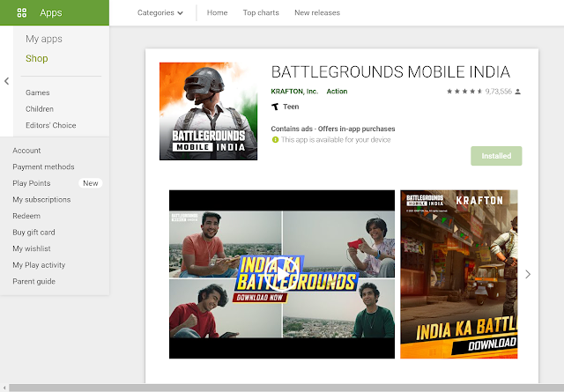The width and height of the screenshot is (564, 392).
Task: Open My Play activity
Action: point(39,265)
